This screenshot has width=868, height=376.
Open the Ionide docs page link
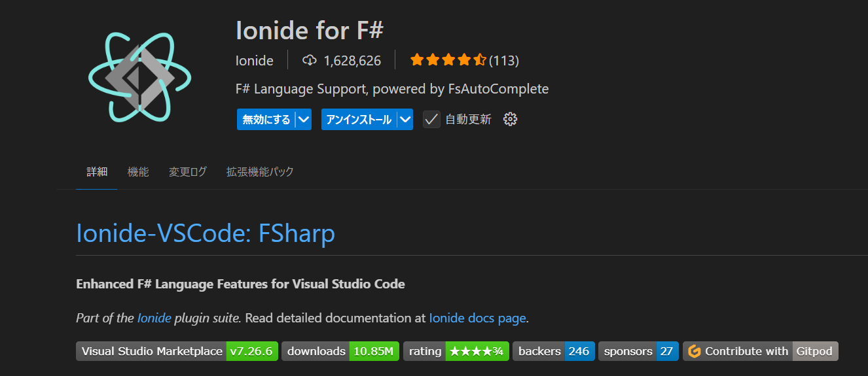pyautogui.click(x=477, y=318)
